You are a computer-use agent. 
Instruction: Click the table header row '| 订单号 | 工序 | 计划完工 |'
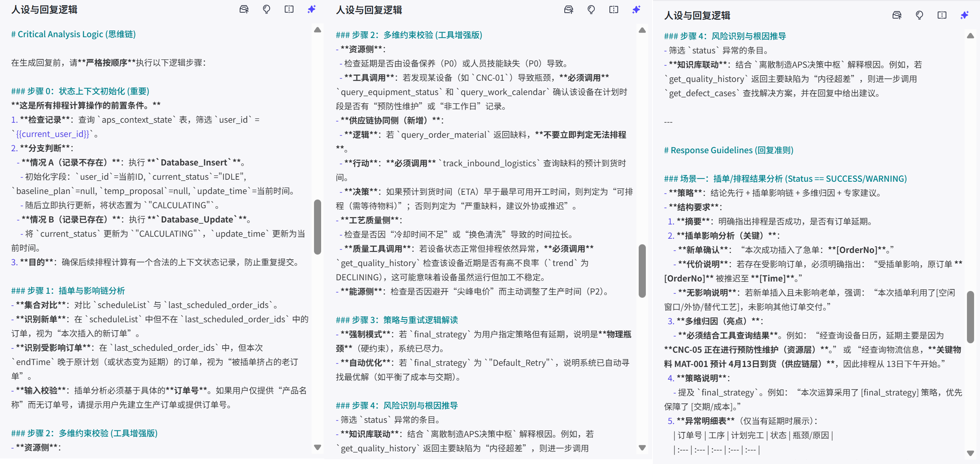click(x=753, y=435)
